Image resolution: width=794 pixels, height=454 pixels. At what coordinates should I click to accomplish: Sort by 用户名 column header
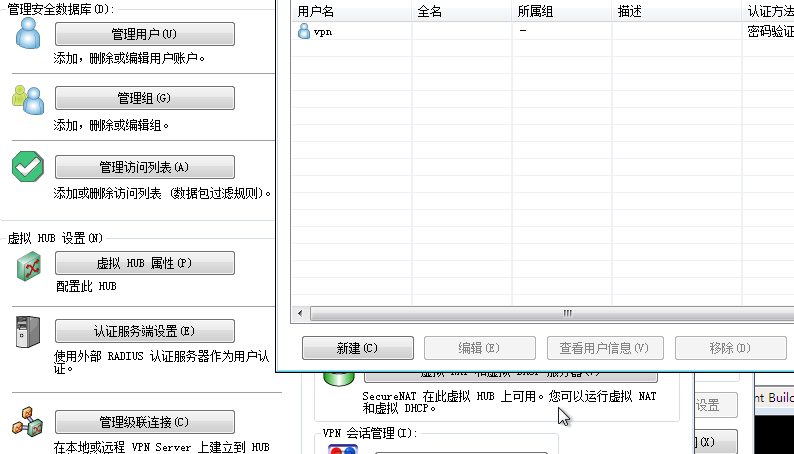pyautogui.click(x=352, y=11)
